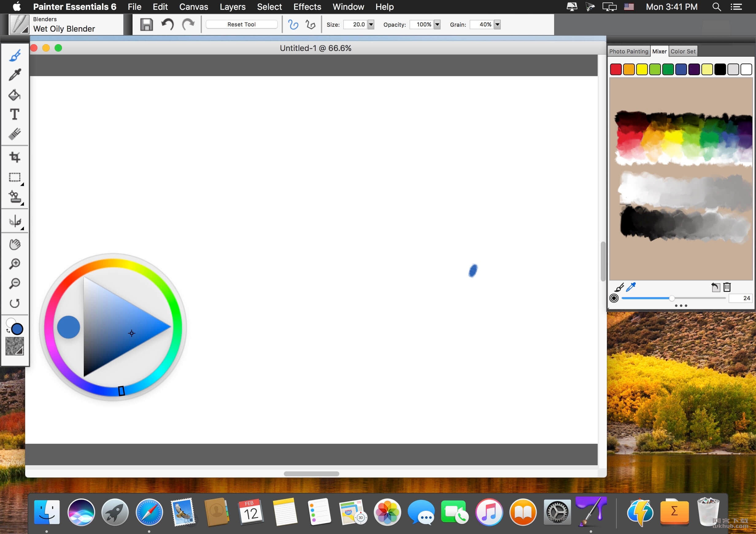Open the Effects menu
Image resolution: width=756 pixels, height=534 pixels.
point(307,6)
